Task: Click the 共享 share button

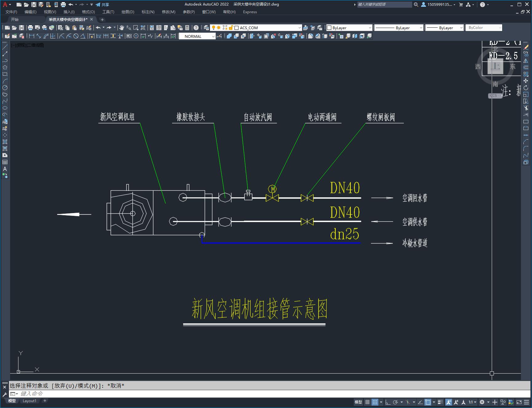Action: [102, 5]
